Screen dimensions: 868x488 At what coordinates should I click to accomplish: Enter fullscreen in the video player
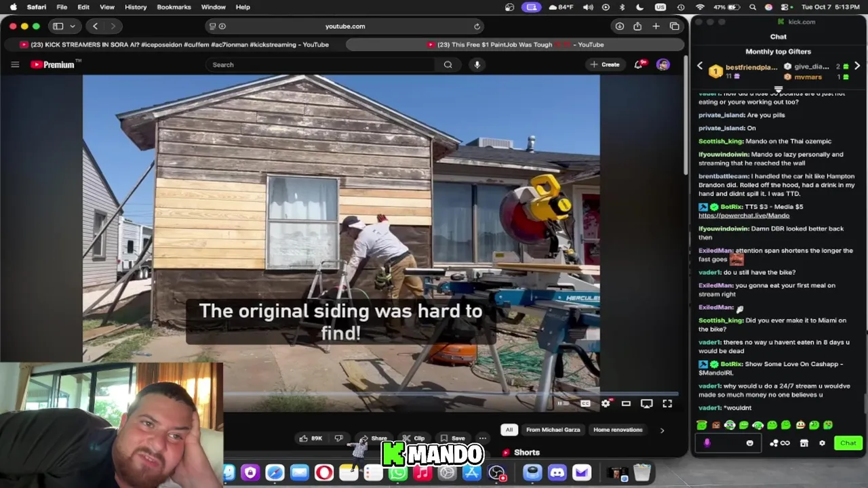(667, 403)
